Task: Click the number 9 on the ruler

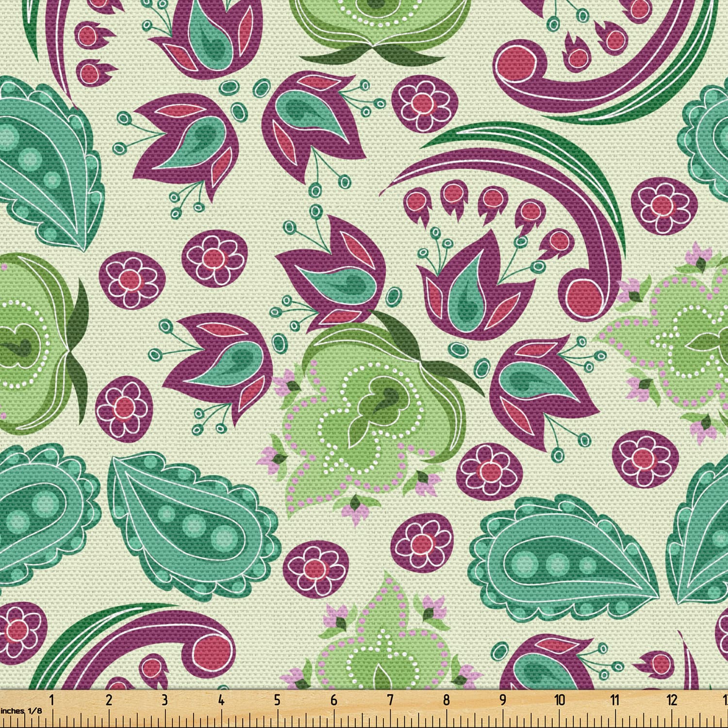Action: click(503, 700)
